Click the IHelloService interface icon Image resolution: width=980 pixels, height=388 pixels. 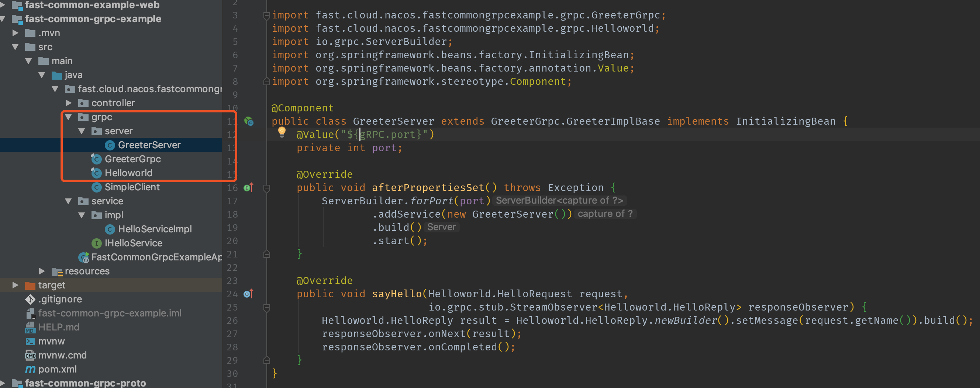click(x=96, y=243)
